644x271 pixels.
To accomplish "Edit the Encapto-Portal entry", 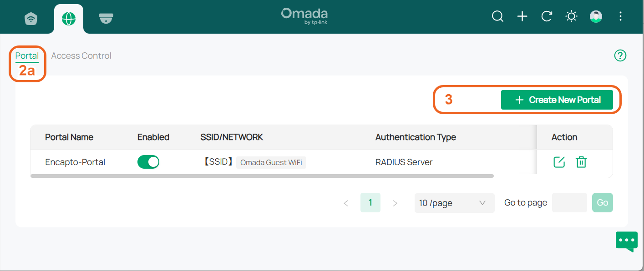I will [x=559, y=162].
